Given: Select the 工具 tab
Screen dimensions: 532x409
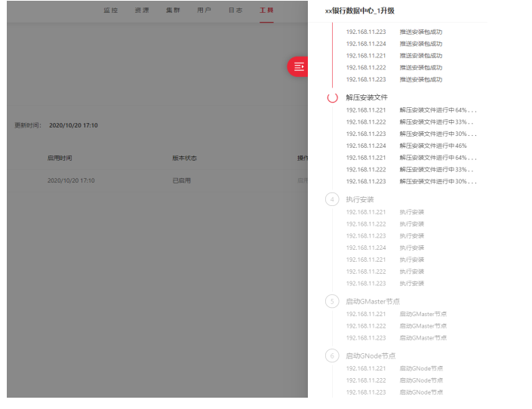Looking at the screenshot, I should pyautogui.click(x=266, y=10).
